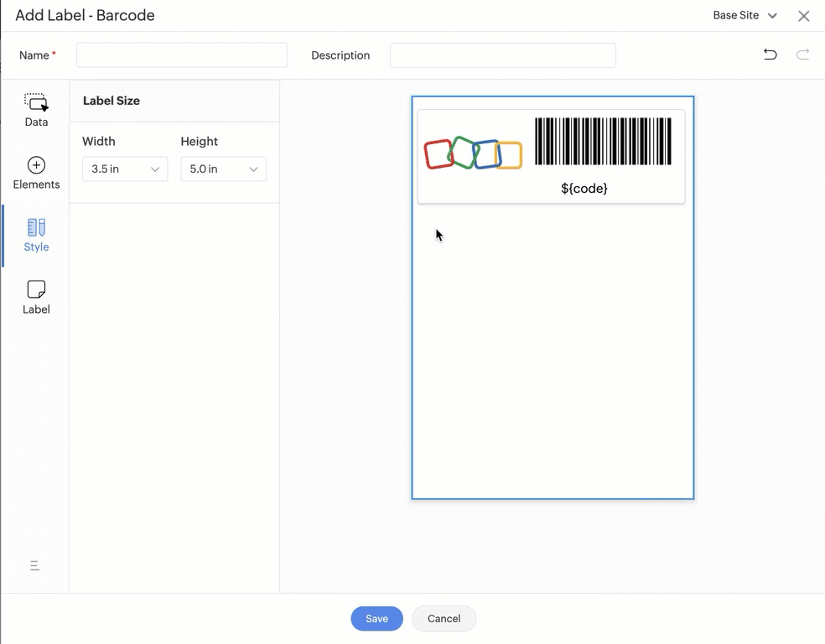This screenshot has height=644, width=825.
Task: Focus the Name input field
Action: [x=182, y=55]
